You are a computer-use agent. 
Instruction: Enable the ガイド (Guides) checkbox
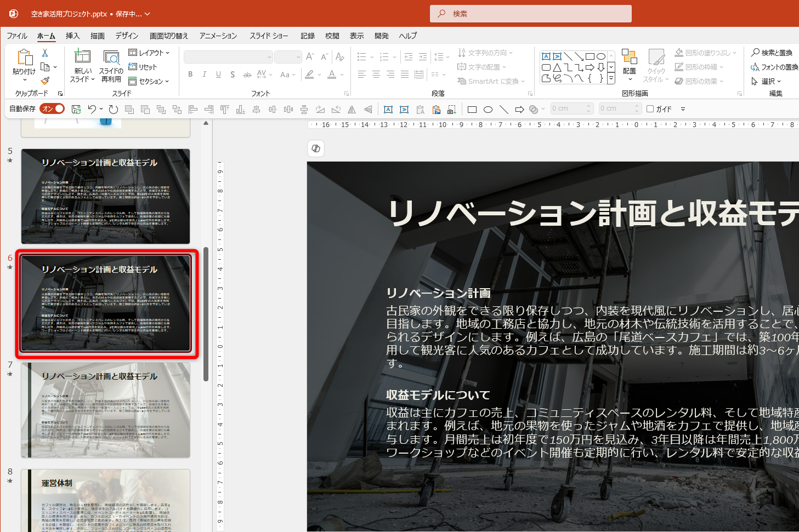coord(650,109)
